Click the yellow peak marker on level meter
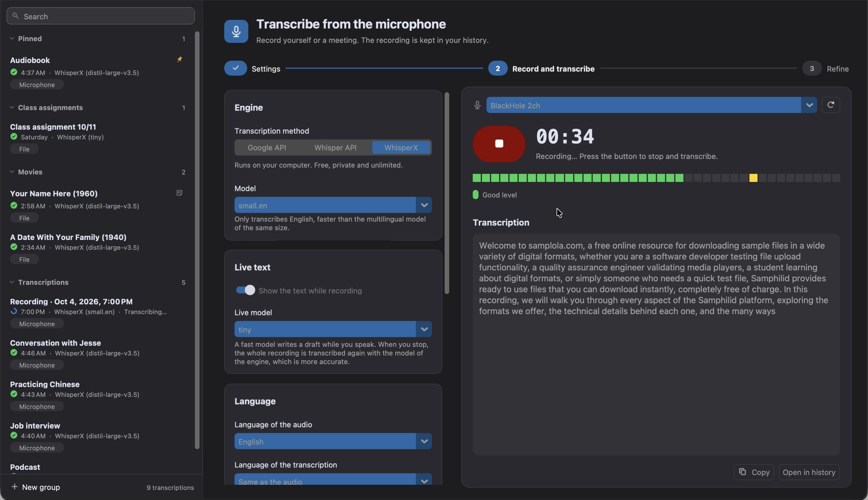The width and height of the screenshot is (868, 500). pyautogui.click(x=753, y=178)
